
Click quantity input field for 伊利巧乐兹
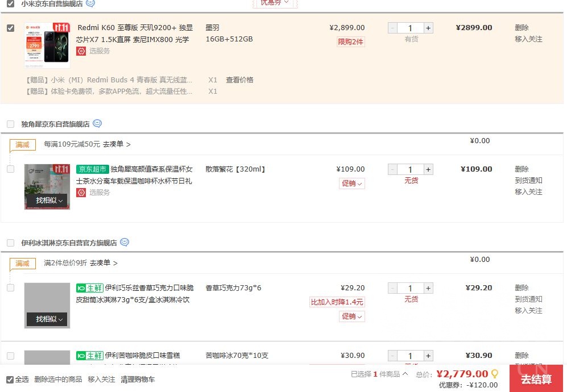(x=410, y=288)
